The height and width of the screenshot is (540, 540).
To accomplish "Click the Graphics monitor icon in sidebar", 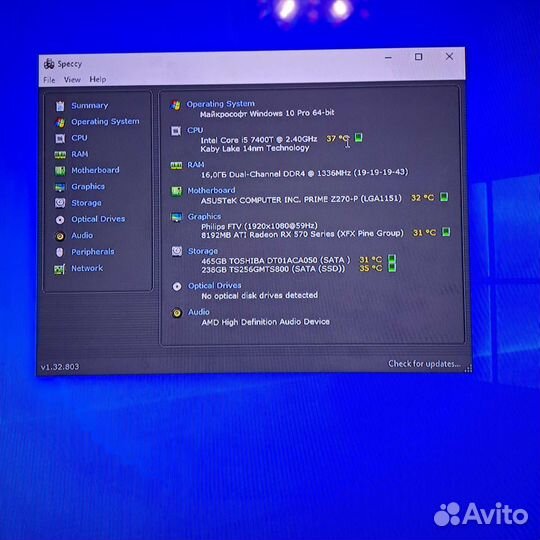I will (60, 187).
